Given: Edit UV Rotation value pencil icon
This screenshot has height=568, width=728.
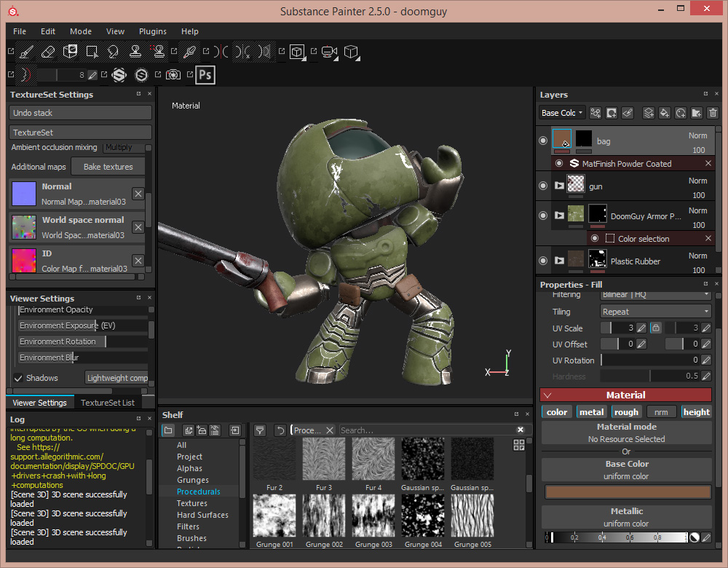Looking at the screenshot, I should (705, 360).
